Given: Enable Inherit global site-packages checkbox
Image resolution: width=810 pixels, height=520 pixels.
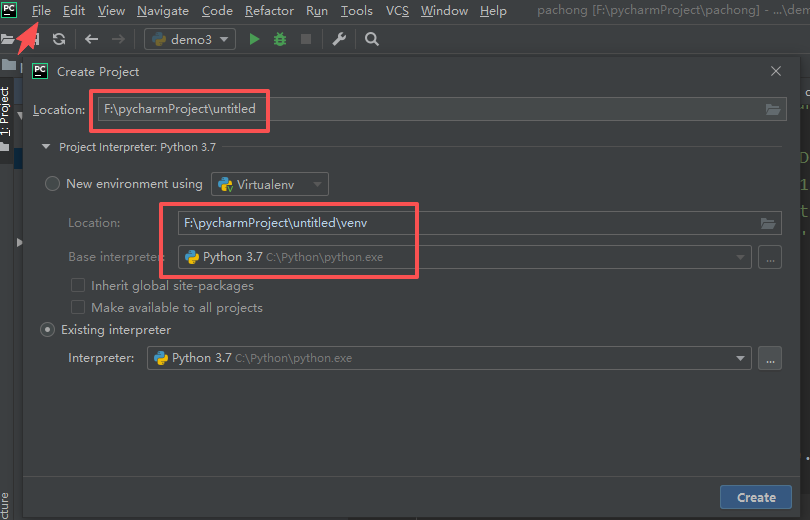Looking at the screenshot, I should click(78, 286).
